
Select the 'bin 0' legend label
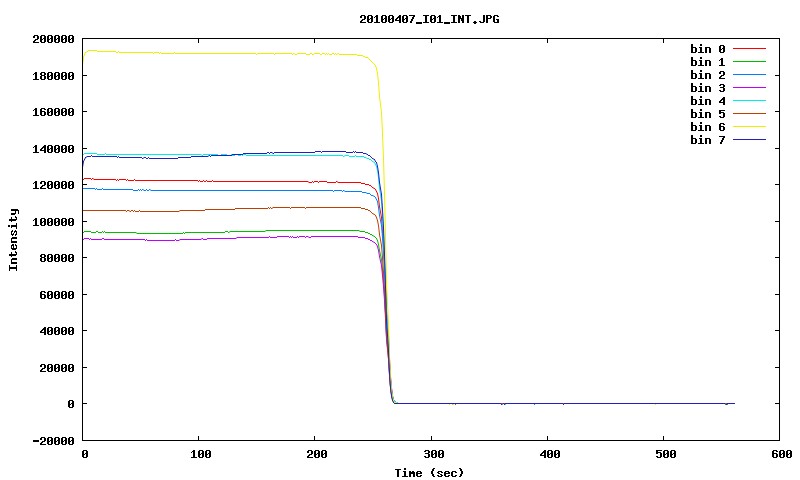tap(708, 49)
